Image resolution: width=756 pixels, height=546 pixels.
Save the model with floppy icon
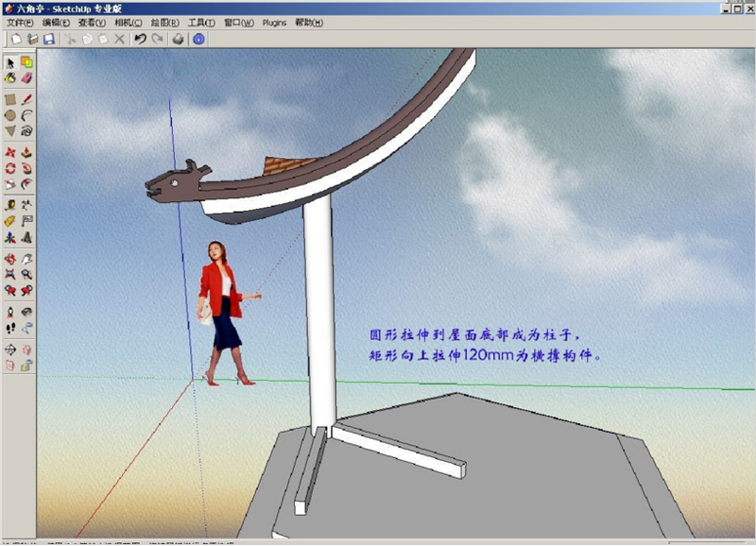49,39
